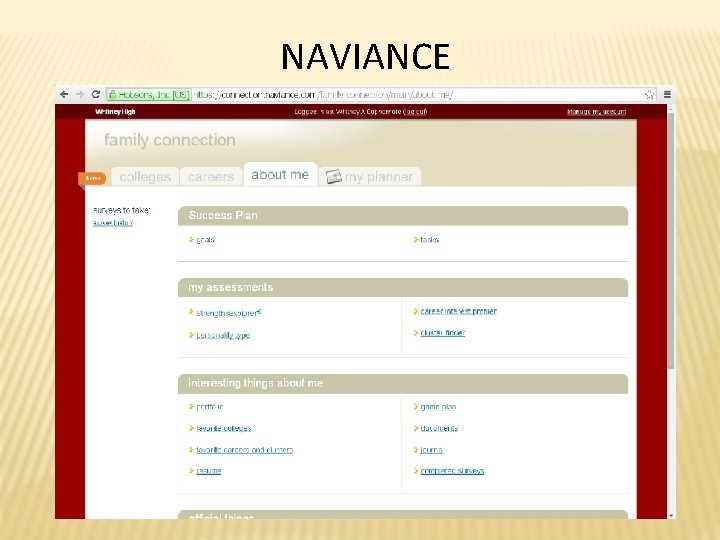The width and height of the screenshot is (720, 540).
Task: Click the interesting things about me header
Action: (403, 383)
